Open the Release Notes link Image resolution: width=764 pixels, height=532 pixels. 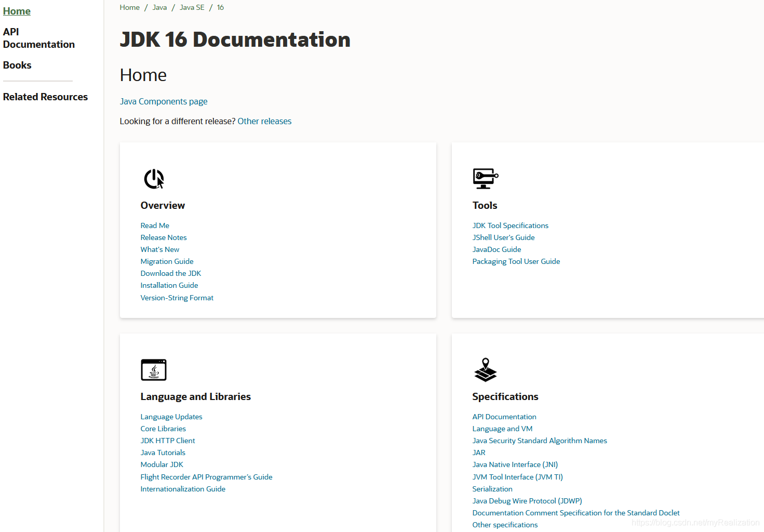[x=164, y=237]
